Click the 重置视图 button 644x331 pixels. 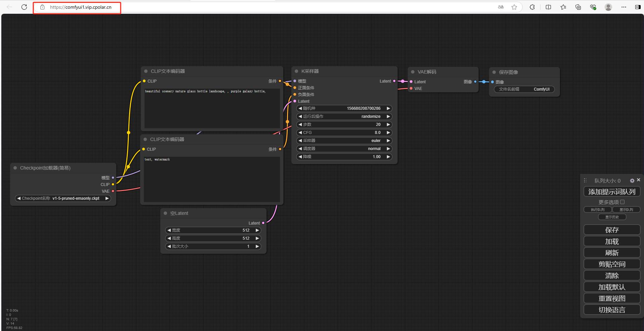(612, 298)
